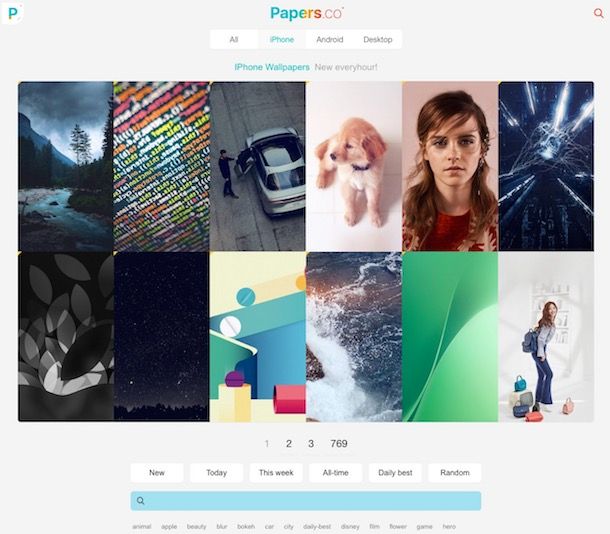Open the starry night sky wallpaper
The width and height of the screenshot is (610, 534).
click(x=161, y=337)
